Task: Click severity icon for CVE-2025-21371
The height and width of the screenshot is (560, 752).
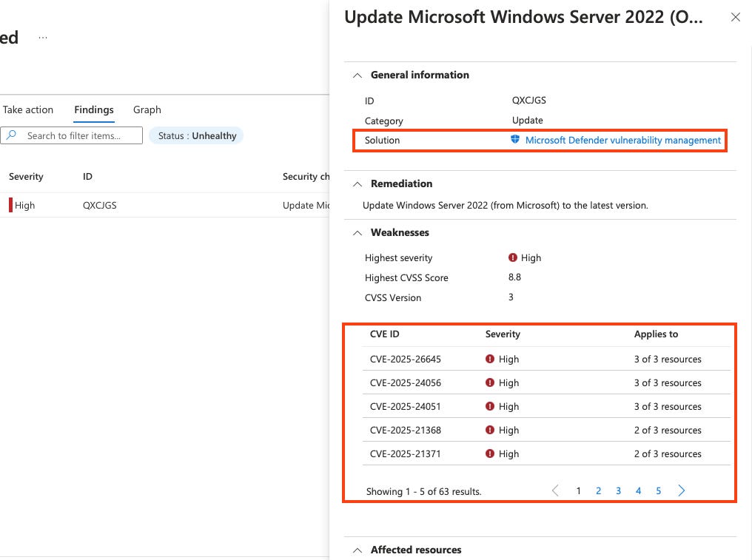Action: click(490, 453)
